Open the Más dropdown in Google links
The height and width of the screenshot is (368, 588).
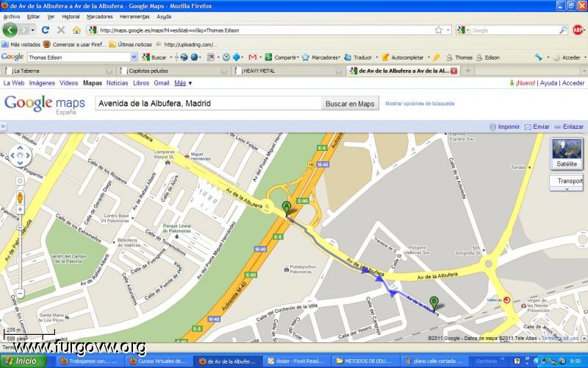pos(183,83)
